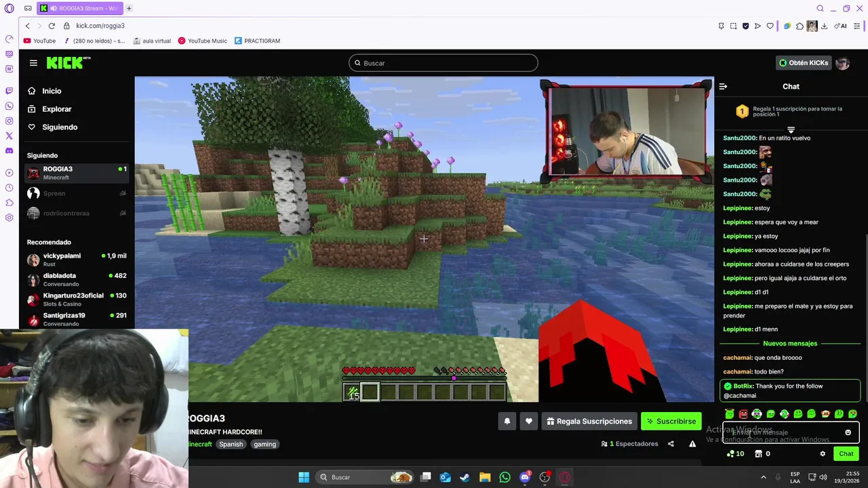
Task: Open Opera sidebar settings gear
Action: pos(9,218)
